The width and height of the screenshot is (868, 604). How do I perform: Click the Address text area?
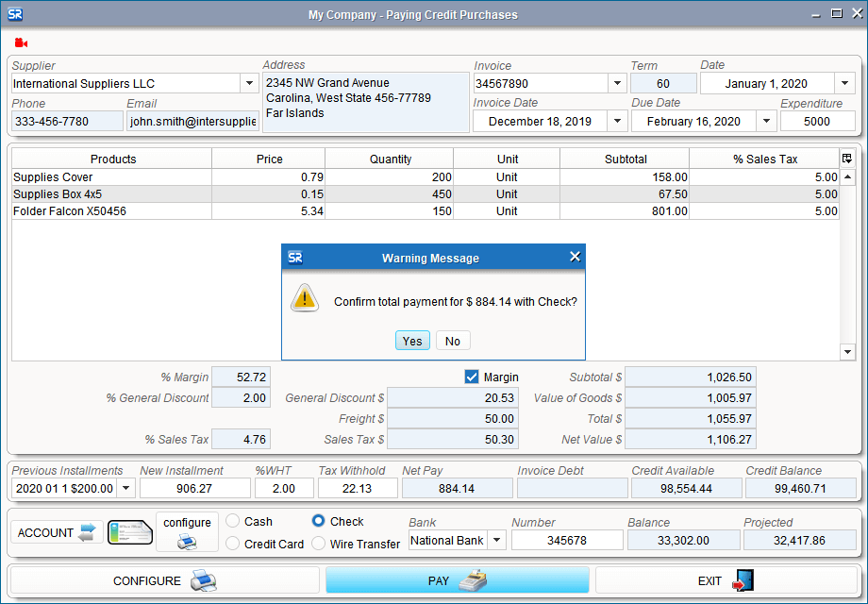[366, 103]
